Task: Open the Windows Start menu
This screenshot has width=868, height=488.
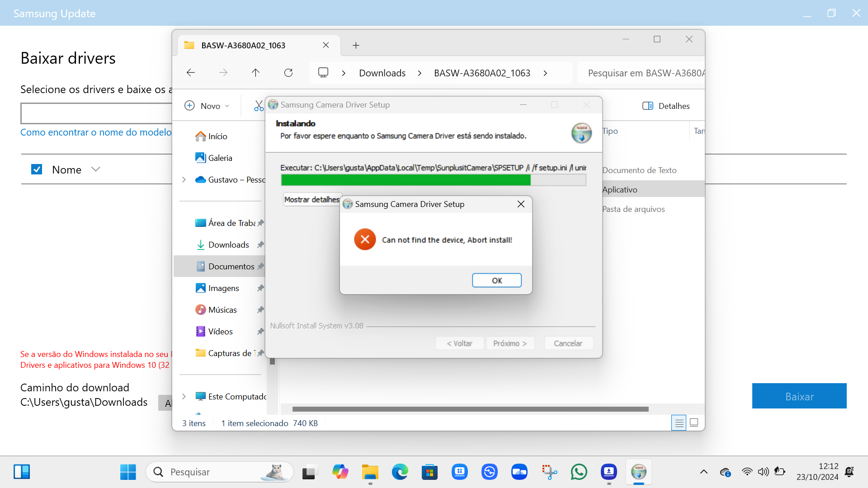Action: pos(128,472)
